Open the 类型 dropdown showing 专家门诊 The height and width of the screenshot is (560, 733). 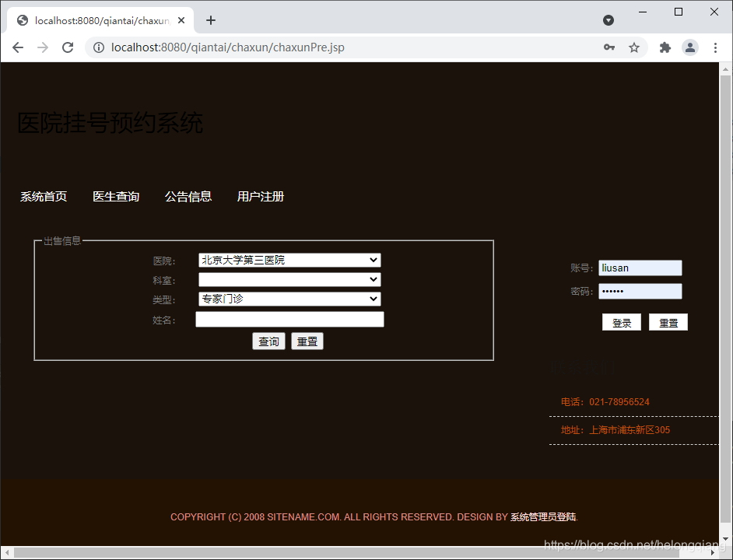point(289,299)
